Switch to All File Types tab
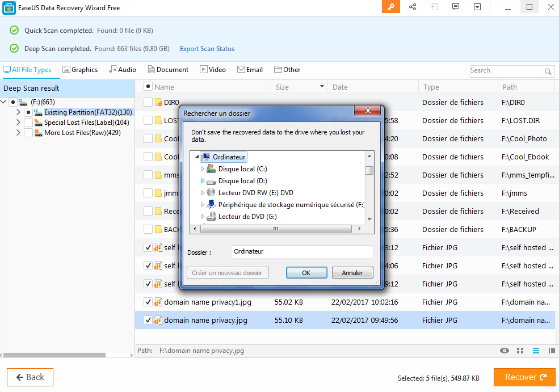 click(x=27, y=70)
